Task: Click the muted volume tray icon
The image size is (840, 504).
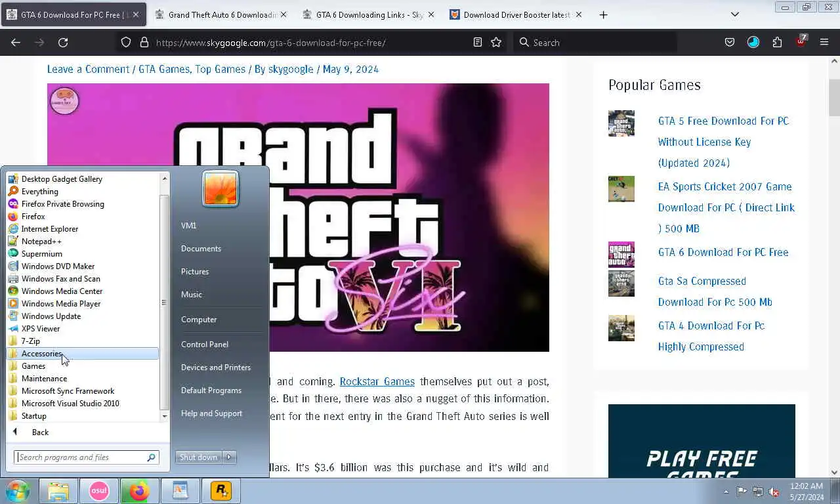Action: (x=774, y=492)
